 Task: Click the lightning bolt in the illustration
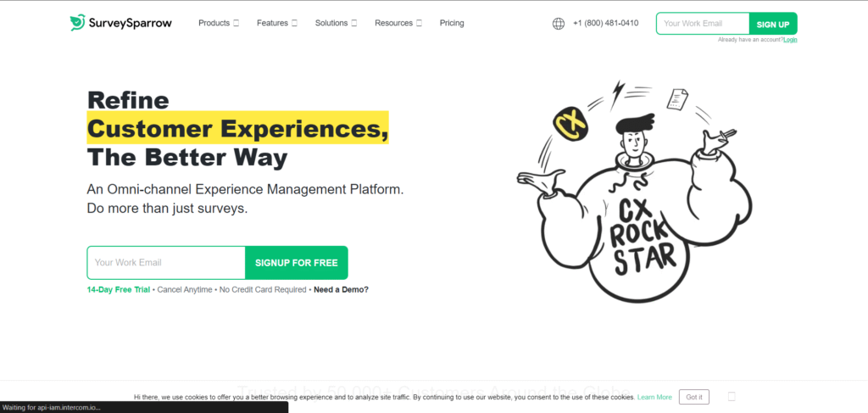pyautogui.click(x=617, y=88)
